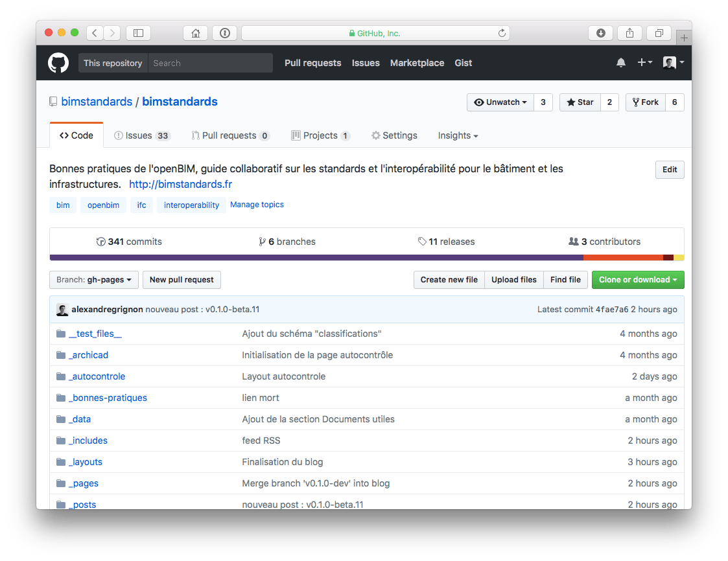Click the yellow language bar segment
Image resolution: width=728 pixels, height=561 pixels.
679,258
